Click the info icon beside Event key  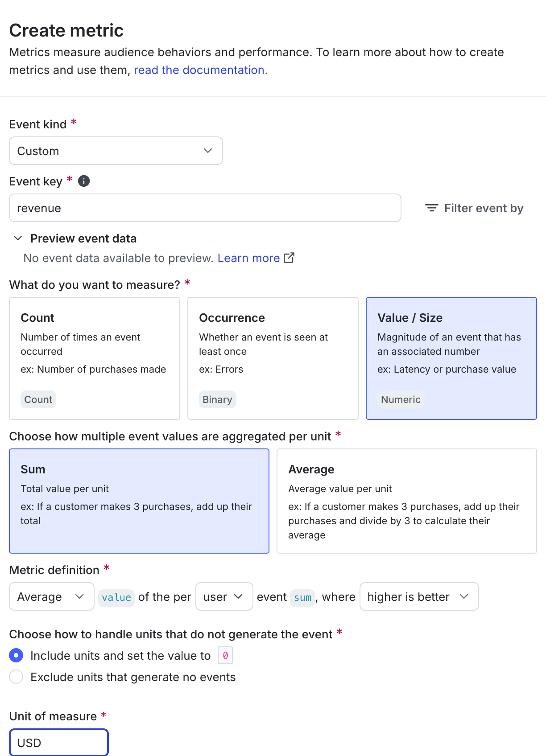83,181
